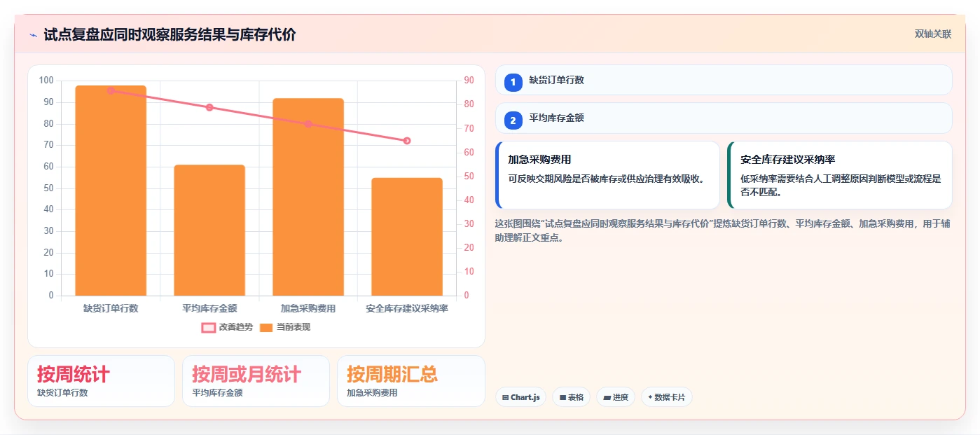This screenshot has width=980, height=435.
Task: Click left axis value 100
Action: [x=46, y=81]
